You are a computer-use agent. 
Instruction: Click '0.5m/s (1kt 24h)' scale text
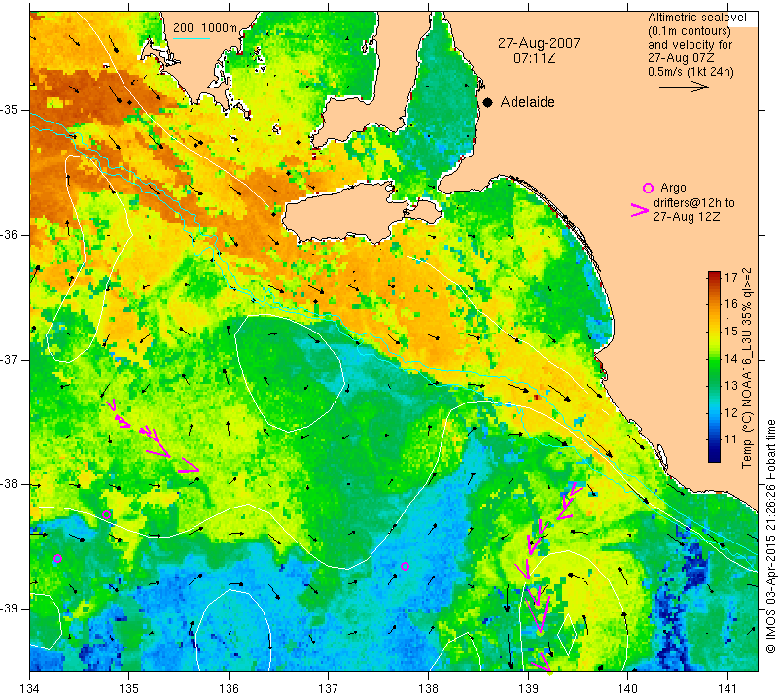tap(690, 72)
